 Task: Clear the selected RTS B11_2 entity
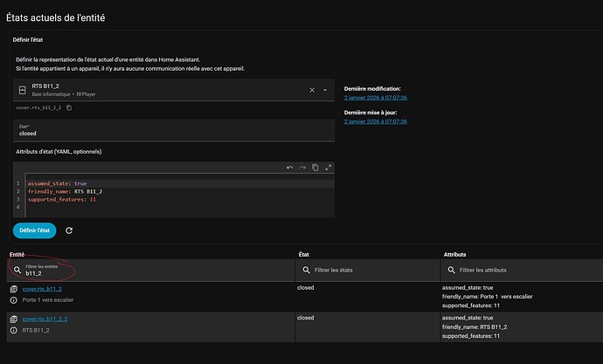click(312, 90)
